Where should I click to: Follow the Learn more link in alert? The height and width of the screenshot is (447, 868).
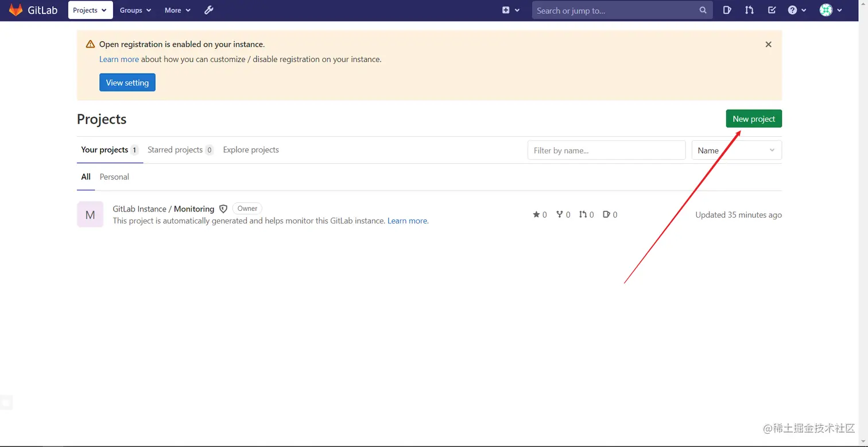(119, 59)
